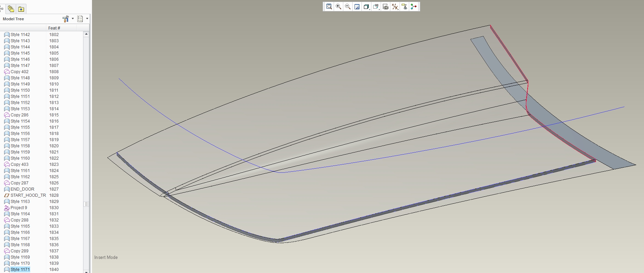Open the Saved Orientations AB icon

click(x=376, y=7)
